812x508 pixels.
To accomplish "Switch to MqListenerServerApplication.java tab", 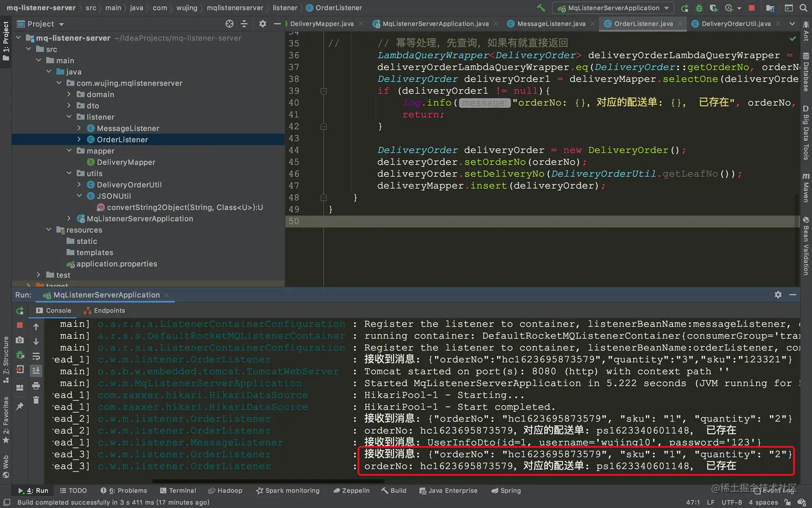I will click(436, 24).
